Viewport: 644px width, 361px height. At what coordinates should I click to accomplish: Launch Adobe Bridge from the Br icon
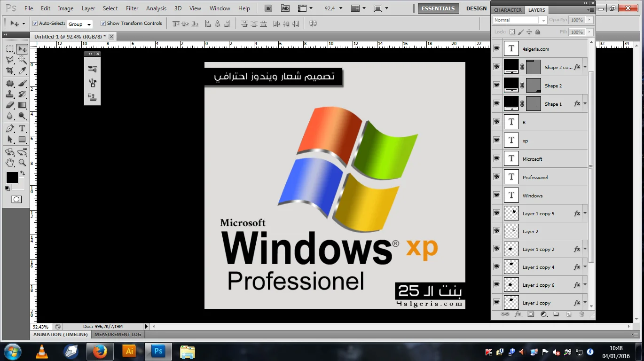[268, 8]
